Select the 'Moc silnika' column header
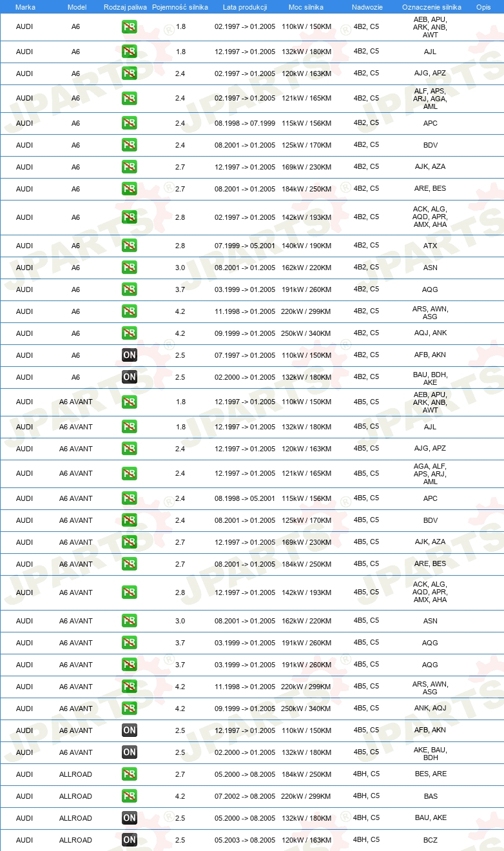Image resolution: width=504 pixels, height=851 pixels. tap(306, 7)
